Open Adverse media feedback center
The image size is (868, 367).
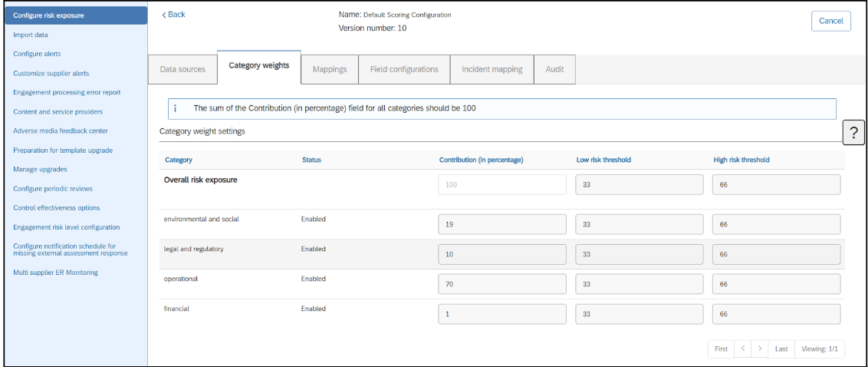click(61, 131)
